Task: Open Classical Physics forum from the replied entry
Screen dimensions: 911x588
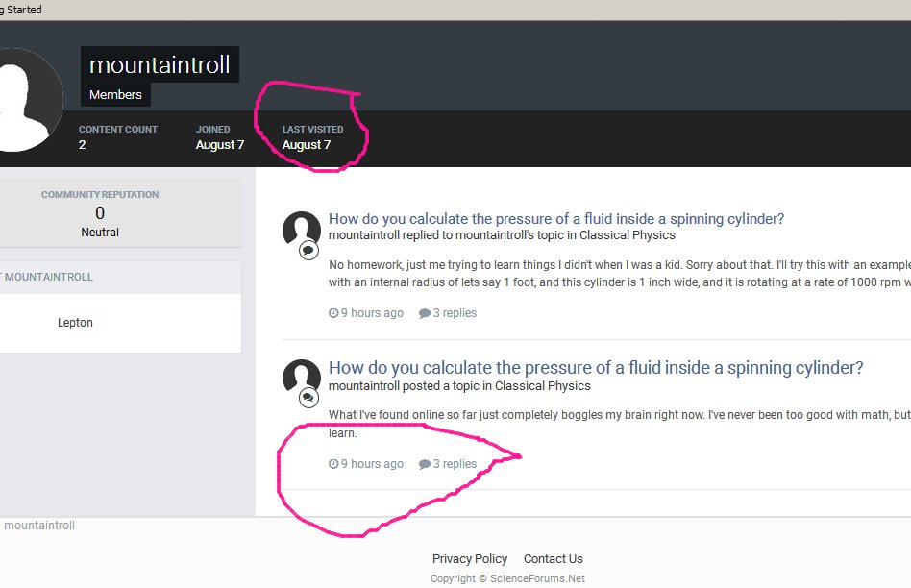Action: tap(627, 235)
